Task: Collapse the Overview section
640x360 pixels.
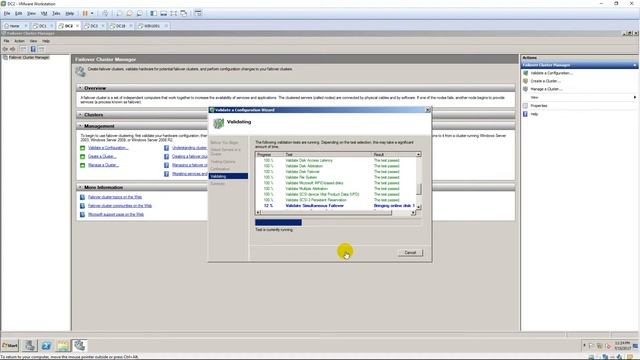Action: tap(80, 88)
